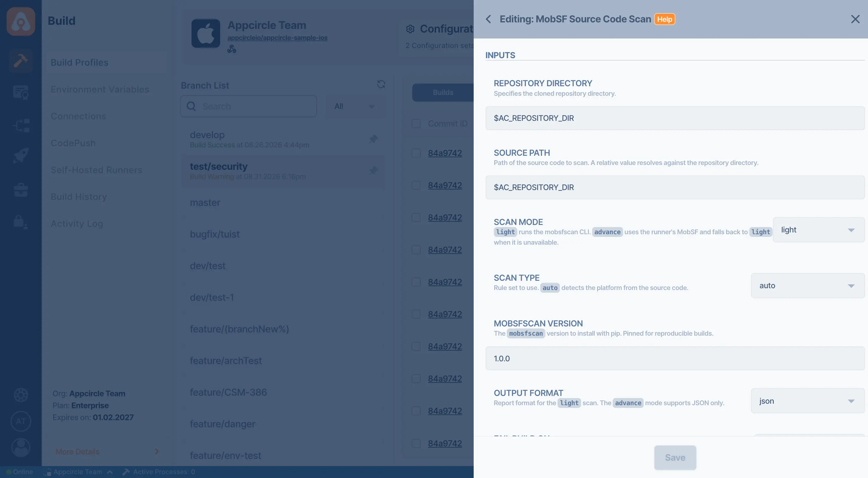Screen dimensions: 868x478
Task: Open Activity Log menu item
Action: coord(77,223)
